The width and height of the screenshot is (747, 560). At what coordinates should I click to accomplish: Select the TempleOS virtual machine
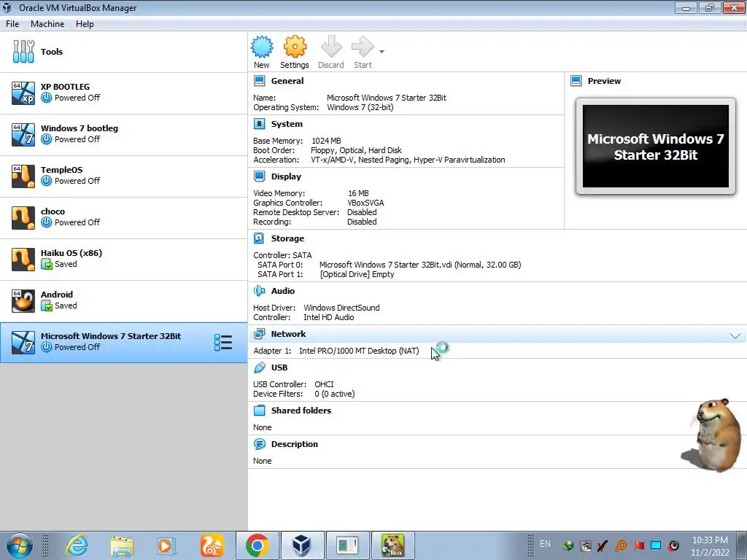(x=123, y=176)
